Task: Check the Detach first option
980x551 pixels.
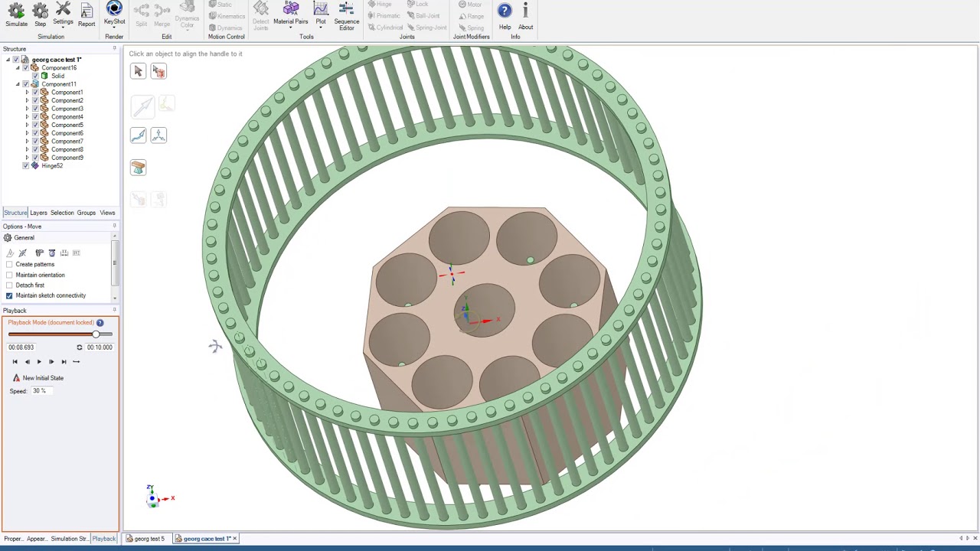Action: click(x=9, y=285)
